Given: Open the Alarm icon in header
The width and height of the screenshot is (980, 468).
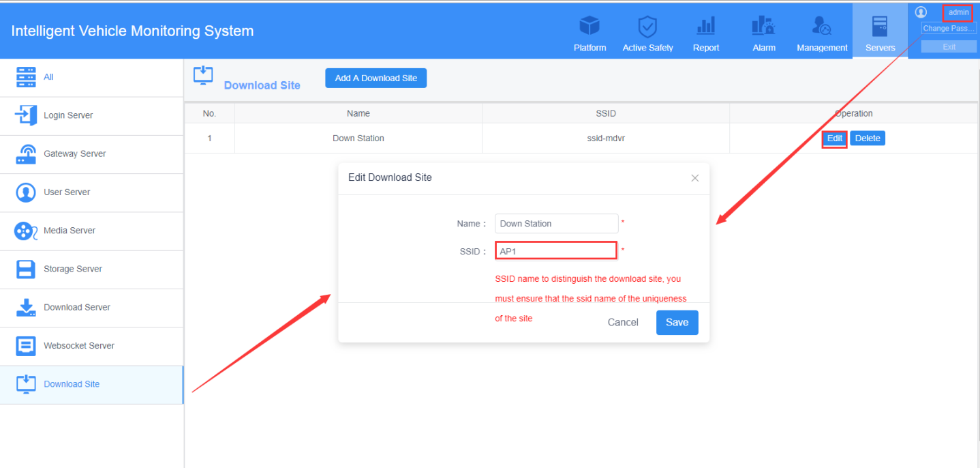Looking at the screenshot, I should click(x=763, y=27).
